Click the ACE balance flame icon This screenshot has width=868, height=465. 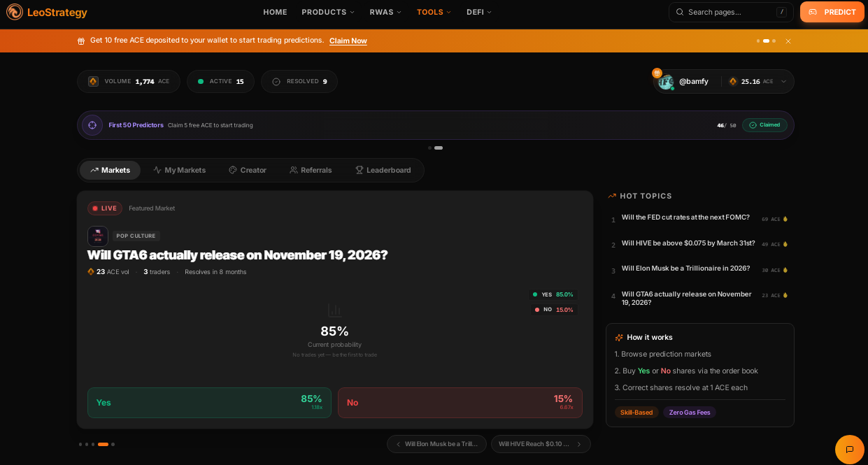click(x=733, y=82)
